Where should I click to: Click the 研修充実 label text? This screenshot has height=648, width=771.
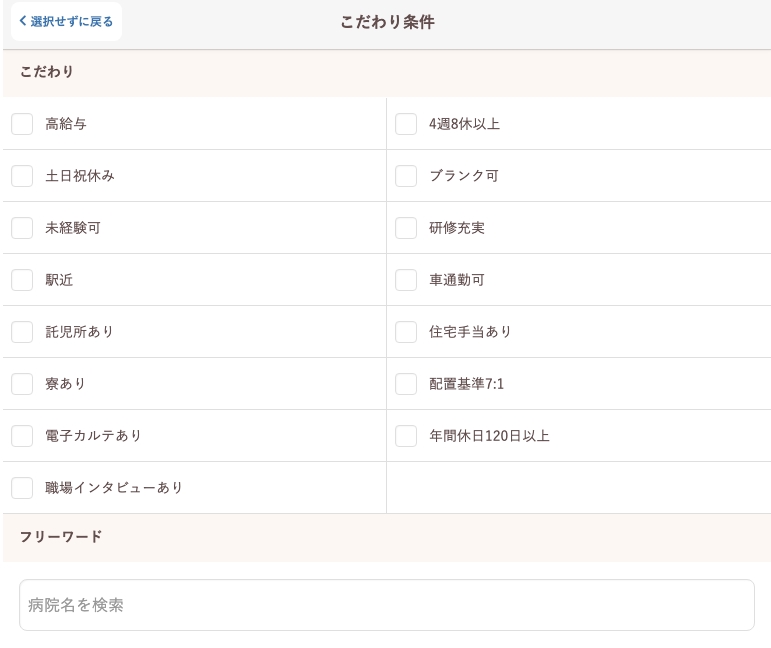(457, 228)
